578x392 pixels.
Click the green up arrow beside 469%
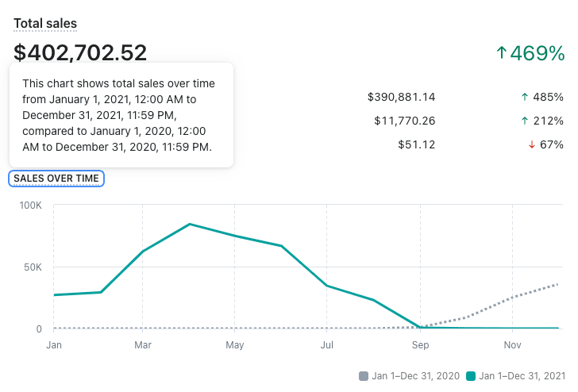(x=501, y=53)
